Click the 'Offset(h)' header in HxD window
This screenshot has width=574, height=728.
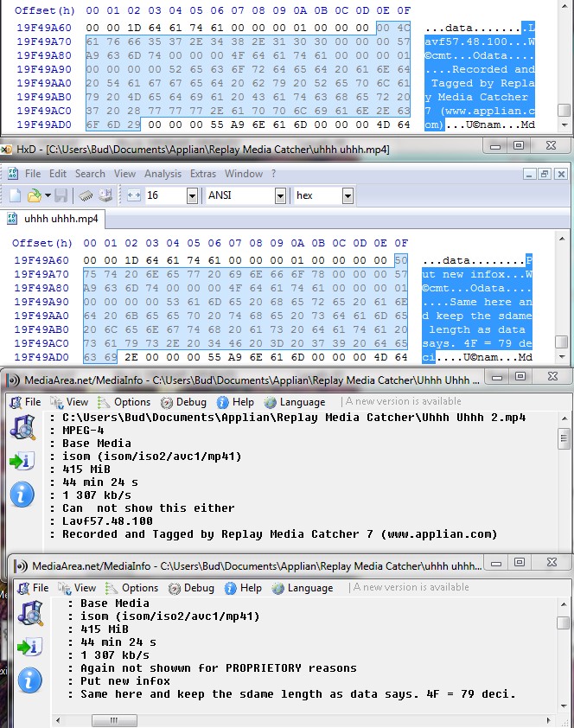coord(42,243)
